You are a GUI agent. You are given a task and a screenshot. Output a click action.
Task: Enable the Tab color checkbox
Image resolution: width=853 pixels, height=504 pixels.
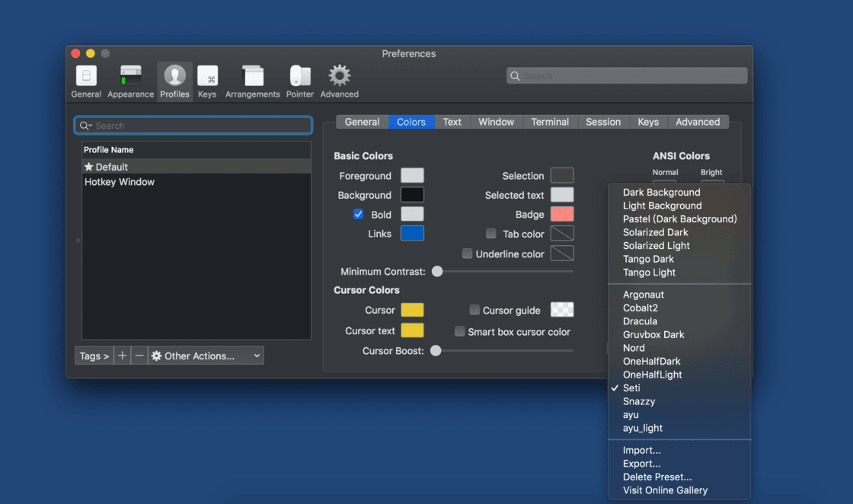point(490,234)
